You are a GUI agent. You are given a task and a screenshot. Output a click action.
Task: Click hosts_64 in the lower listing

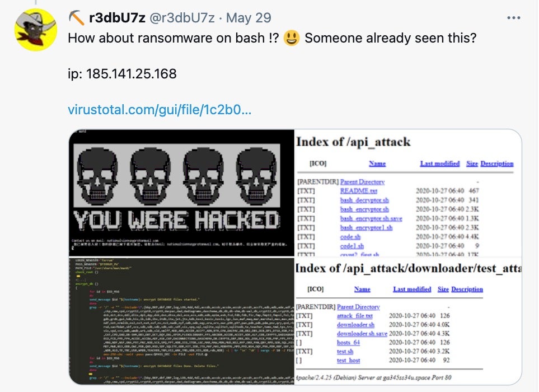348,343
